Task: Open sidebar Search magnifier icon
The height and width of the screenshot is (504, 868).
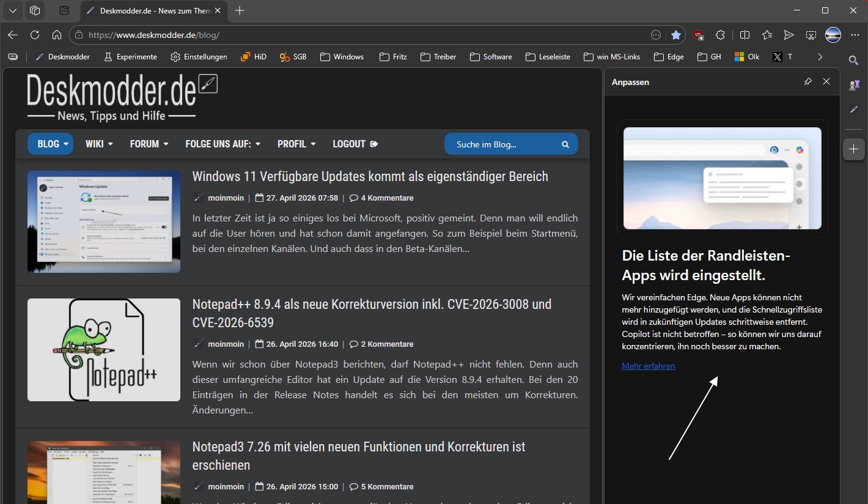Action: (854, 60)
